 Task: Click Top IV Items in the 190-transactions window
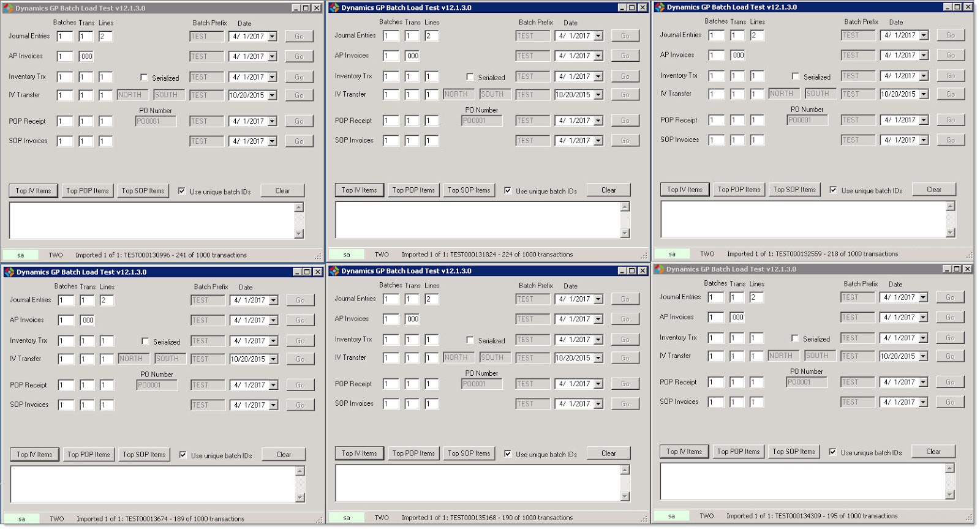click(x=360, y=453)
